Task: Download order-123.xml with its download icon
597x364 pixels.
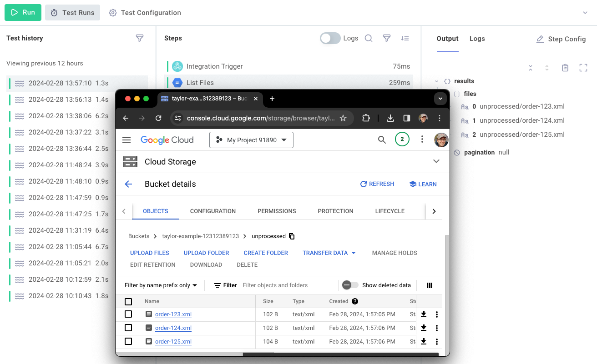Action: tap(423, 314)
